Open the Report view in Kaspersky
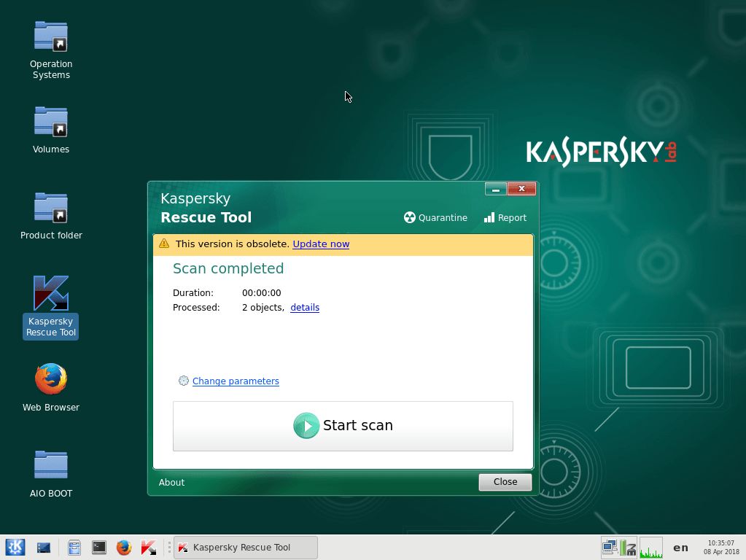Viewport: 746px width, 560px height. pos(505,217)
